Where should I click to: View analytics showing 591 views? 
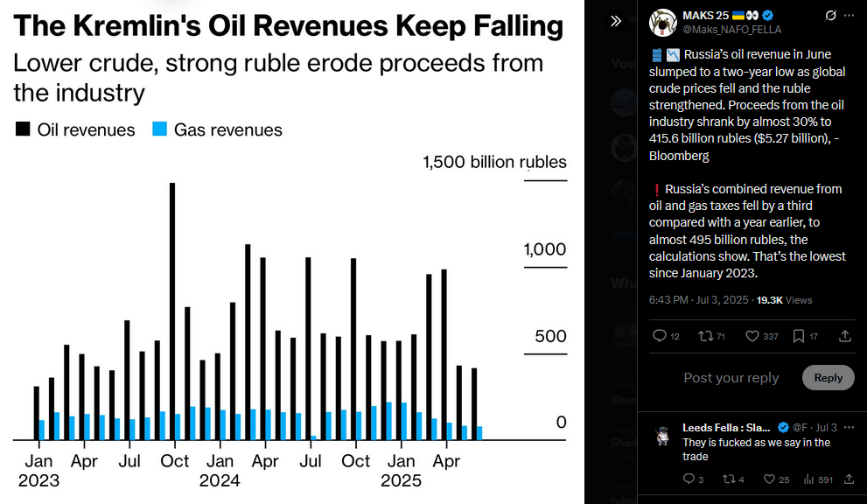click(x=818, y=479)
